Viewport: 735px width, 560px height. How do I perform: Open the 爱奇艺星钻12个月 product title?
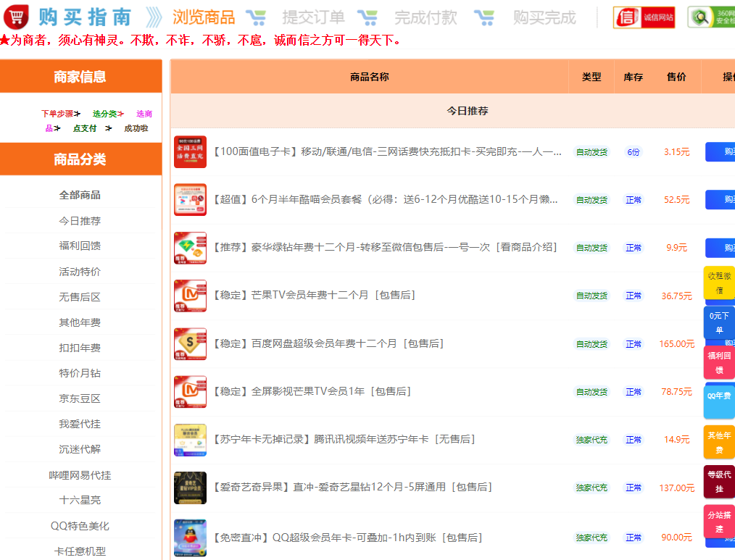[352, 488]
